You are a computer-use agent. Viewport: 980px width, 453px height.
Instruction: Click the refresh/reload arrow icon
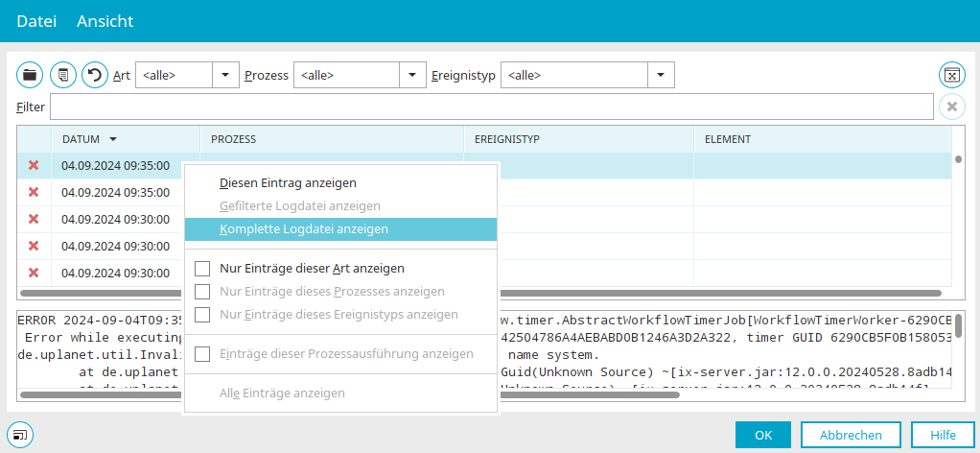95,75
